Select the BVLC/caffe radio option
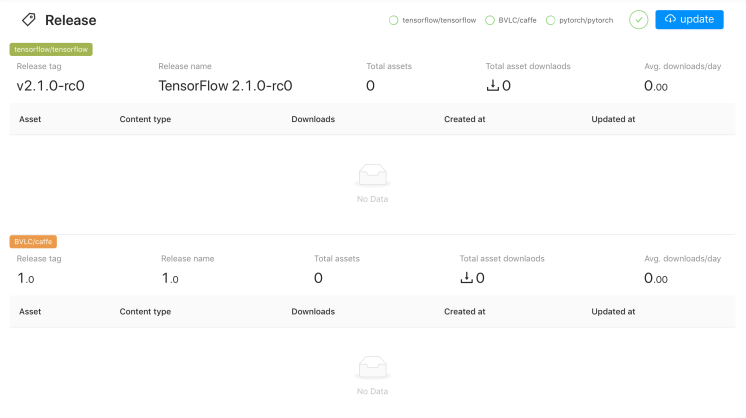This screenshot has height=418, width=746. (490, 20)
